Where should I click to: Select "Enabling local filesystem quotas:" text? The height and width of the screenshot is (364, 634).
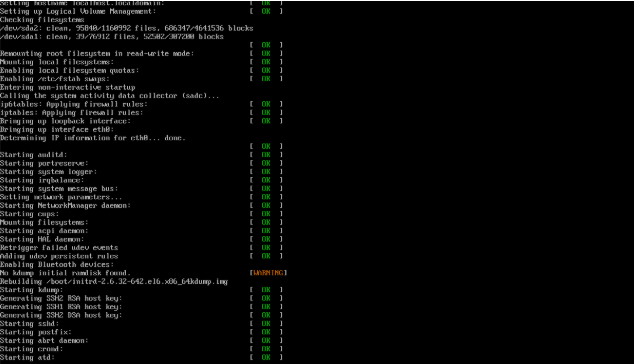[70, 71]
